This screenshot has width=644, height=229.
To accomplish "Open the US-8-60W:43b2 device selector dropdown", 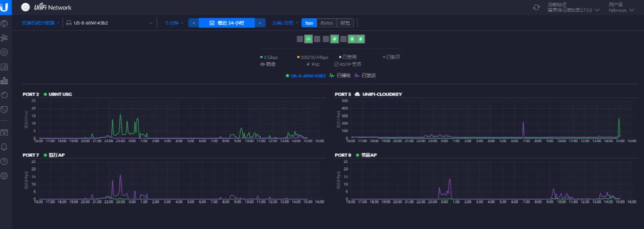I will coord(109,23).
